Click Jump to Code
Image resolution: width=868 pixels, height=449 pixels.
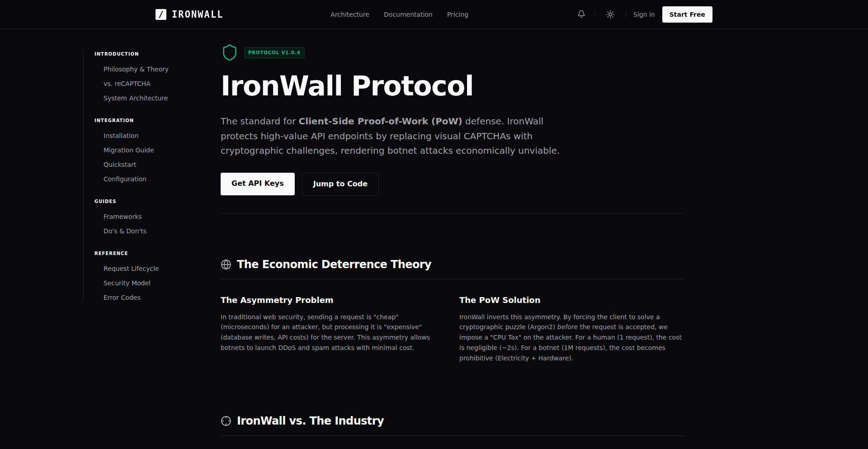click(340, 184)
